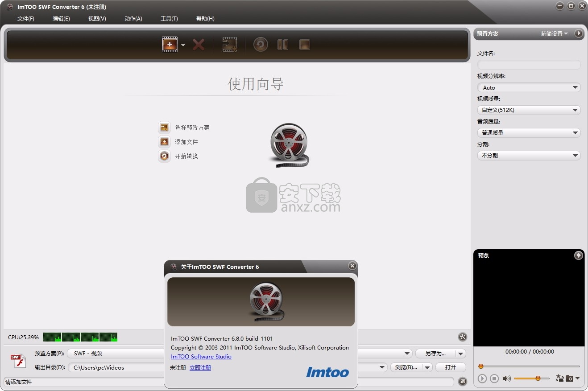Open the 视图(V) menu

(97, 18)
